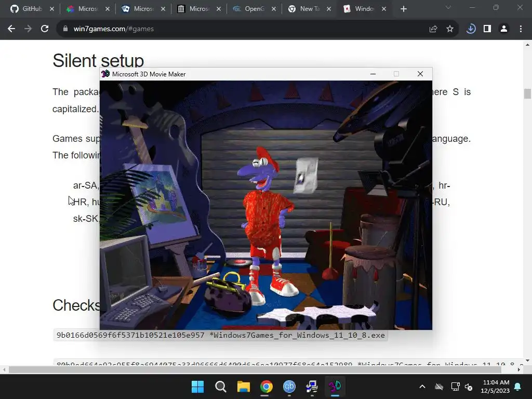This screenshot has width=532, height=399.
Task: Click the cloud sync tray icon
Action: tap(439, 387)
